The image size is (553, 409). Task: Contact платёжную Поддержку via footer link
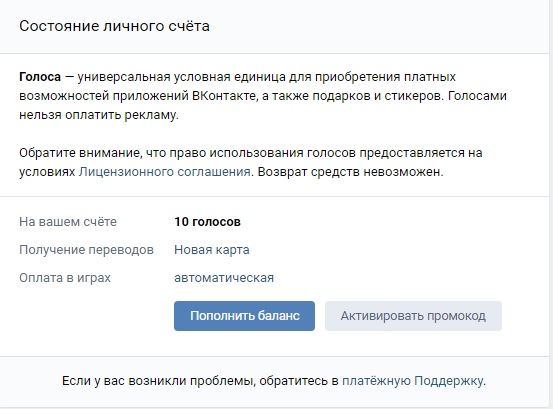413,381
